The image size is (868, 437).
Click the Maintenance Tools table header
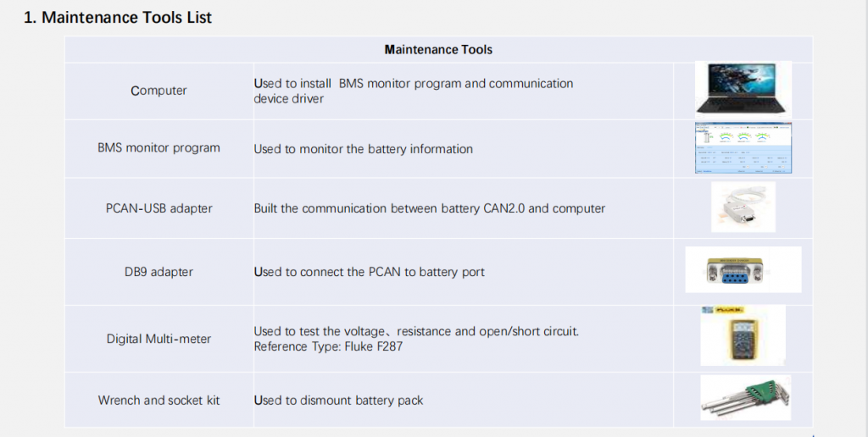(x=438, y=50)
